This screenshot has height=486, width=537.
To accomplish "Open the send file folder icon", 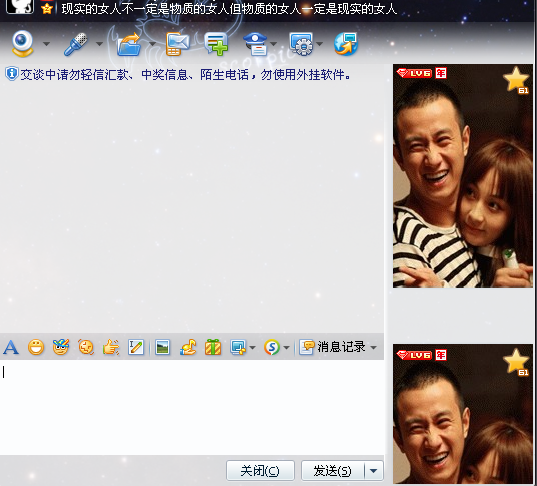I will (129, 44).
